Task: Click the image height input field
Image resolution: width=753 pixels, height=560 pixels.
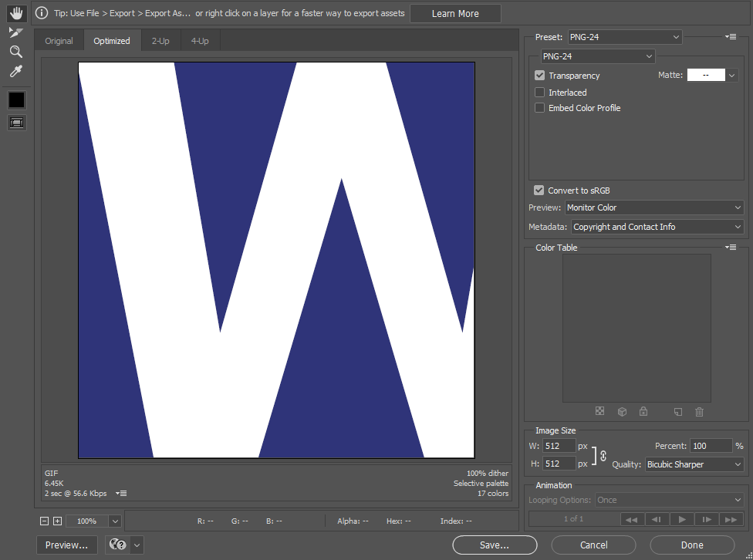Action: click(x=559, y=464)
